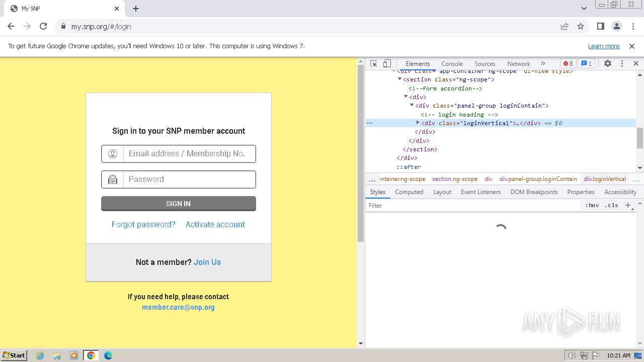Click the styles Filter input
This screenshot has height=362, width=644.
point(473,206)
